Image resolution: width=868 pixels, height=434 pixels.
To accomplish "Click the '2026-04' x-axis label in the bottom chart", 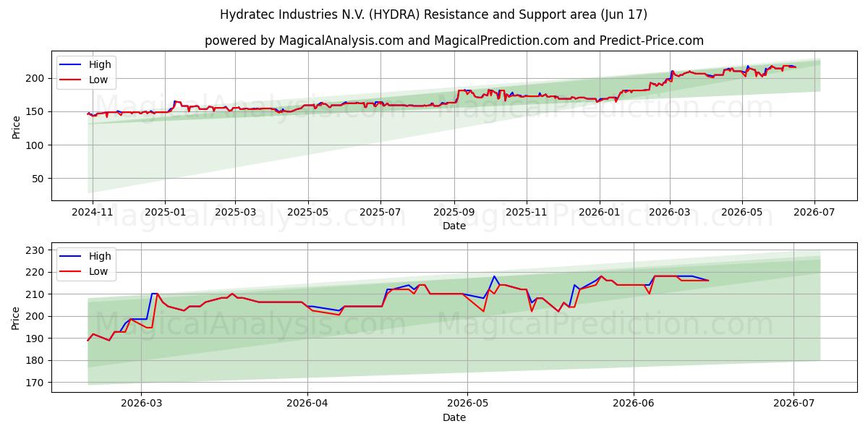I will 307,405.
